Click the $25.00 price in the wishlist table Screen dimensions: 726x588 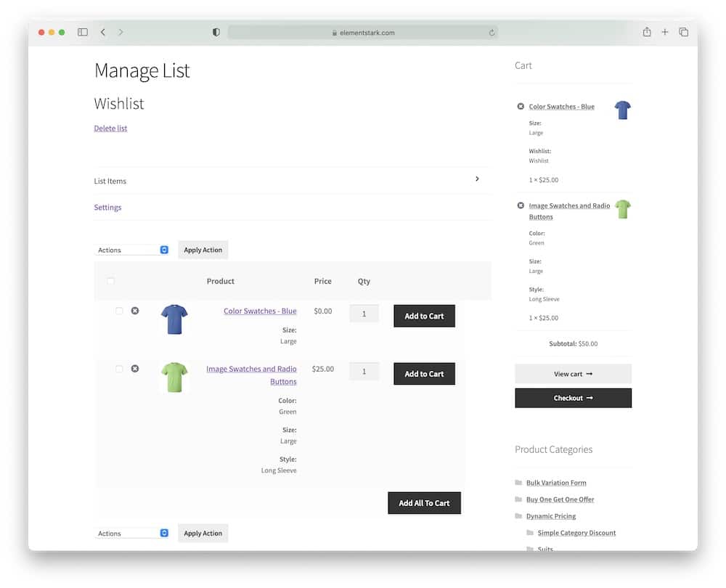tap(323, 369)
